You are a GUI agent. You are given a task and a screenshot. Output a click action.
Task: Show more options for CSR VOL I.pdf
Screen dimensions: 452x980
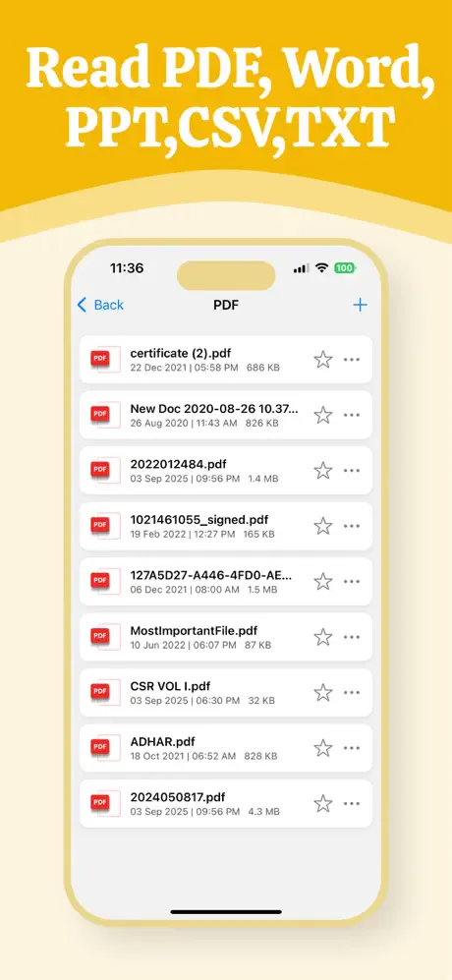(352, 693)
